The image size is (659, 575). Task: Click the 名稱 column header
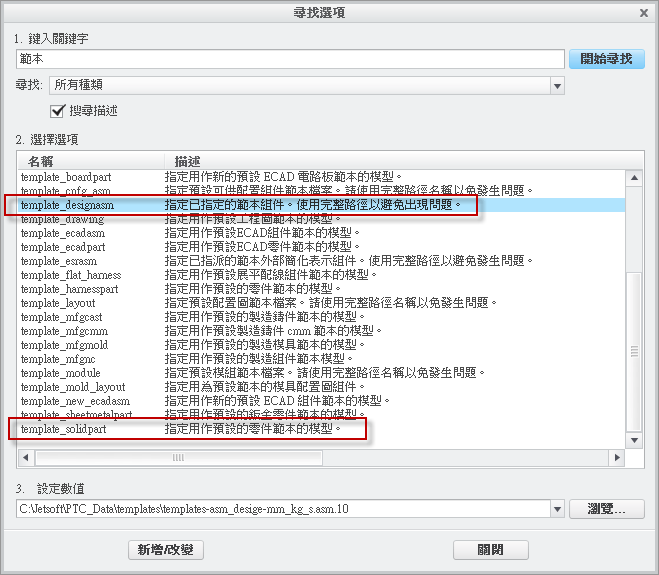[41, 161]
